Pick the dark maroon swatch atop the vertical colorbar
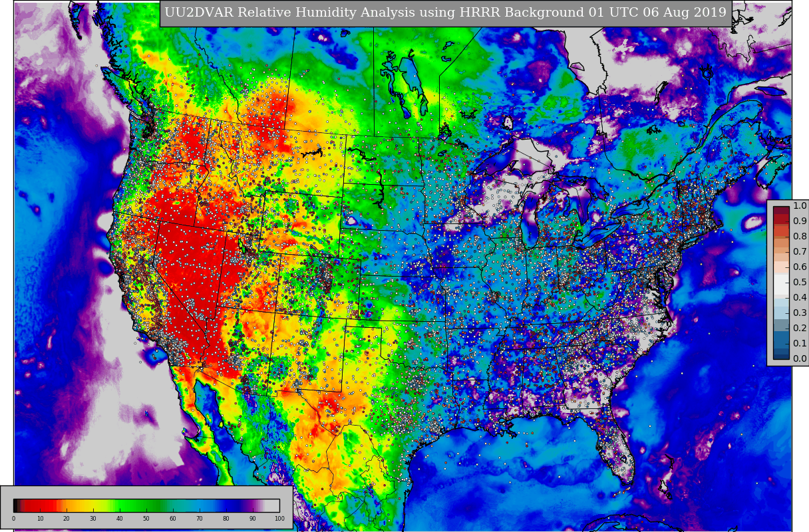Viewport: 809px width, 532px height. (x=781, y=210)
